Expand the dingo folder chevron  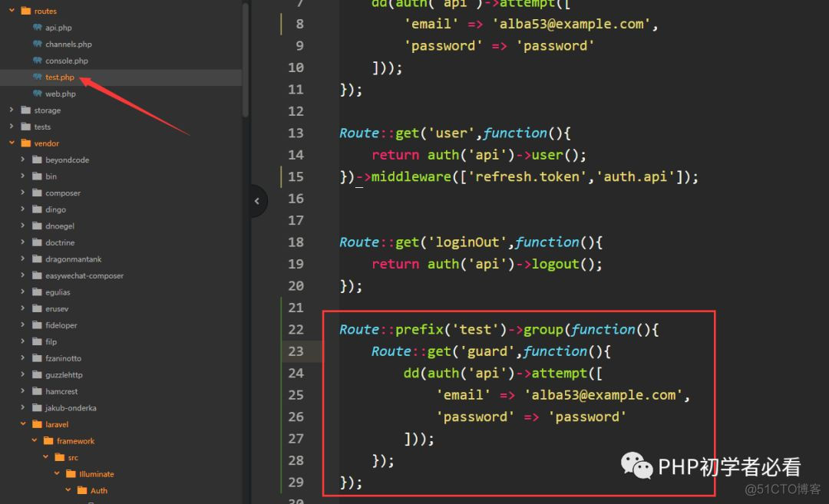[x=23, y=209]
